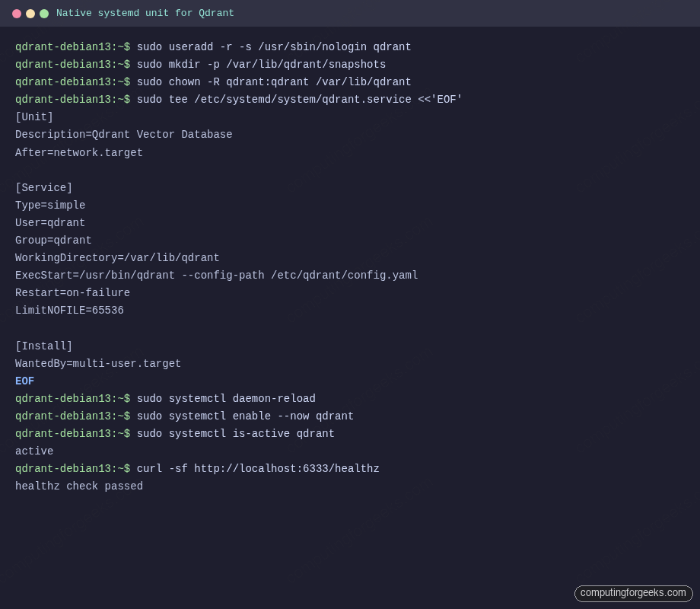The image size is (700, 609).
Task: Click the "sudo systemctl is-active qdrant" command
Action: tap(235, 433)
